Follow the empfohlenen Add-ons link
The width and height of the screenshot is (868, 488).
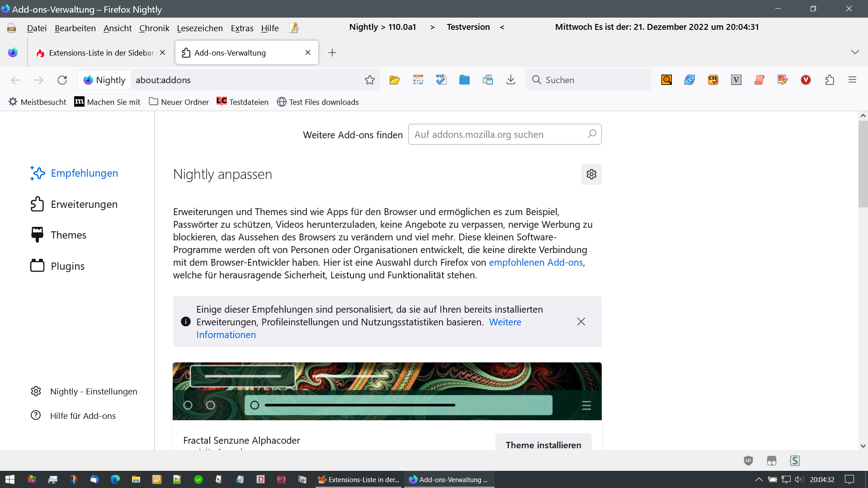(x=536, y=263)
